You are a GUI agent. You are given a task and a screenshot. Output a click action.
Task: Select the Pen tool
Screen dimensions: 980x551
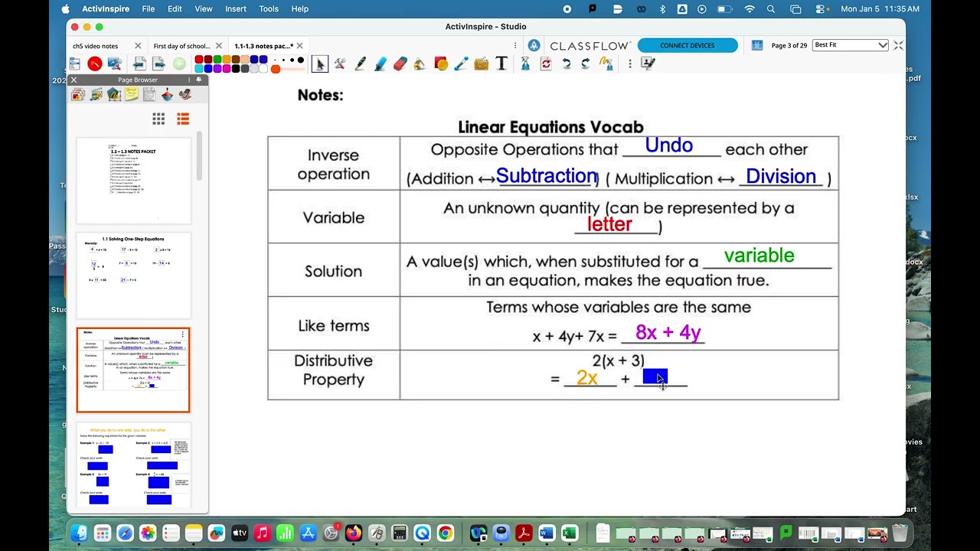click(x=360, y=64)
